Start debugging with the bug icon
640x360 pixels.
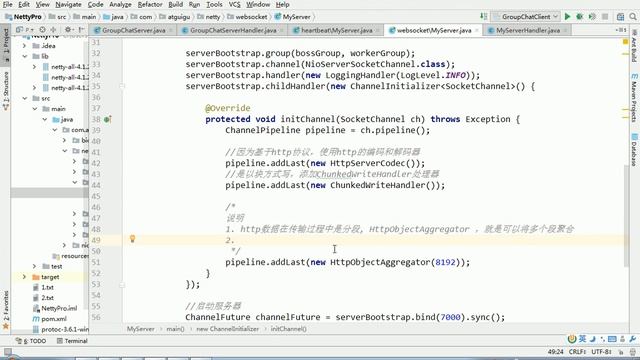(x=579, y=17)
